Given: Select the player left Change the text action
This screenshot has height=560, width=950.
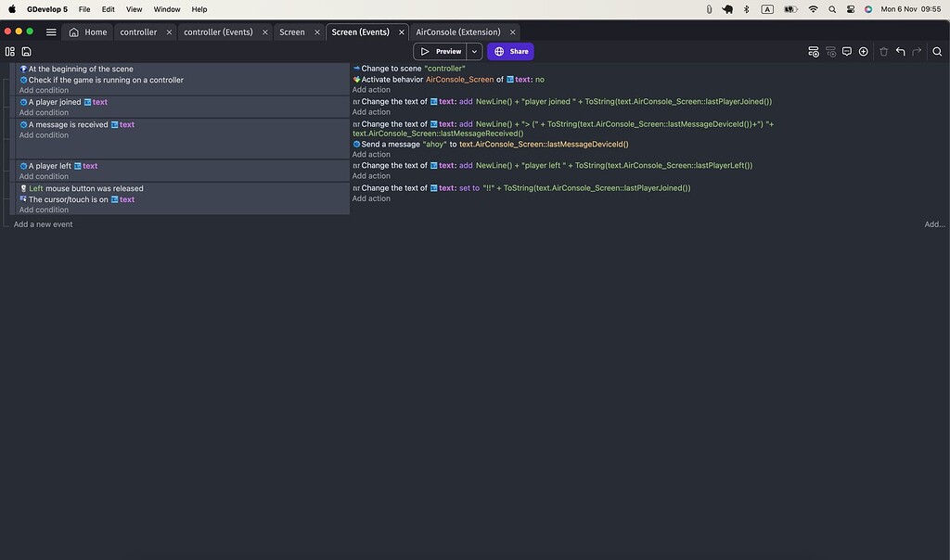Looking at the screenshot, I should (x=553, y=165).
